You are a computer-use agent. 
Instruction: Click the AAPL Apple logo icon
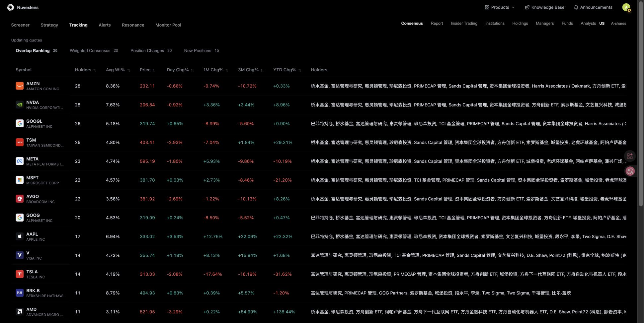coord(20,236)
